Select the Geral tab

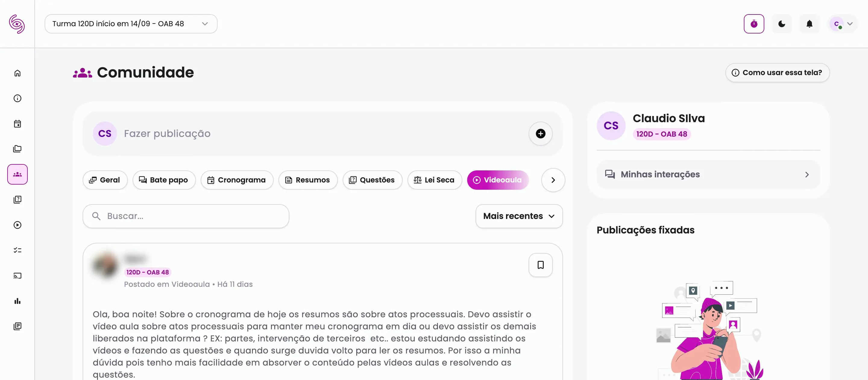coord(105,180)
